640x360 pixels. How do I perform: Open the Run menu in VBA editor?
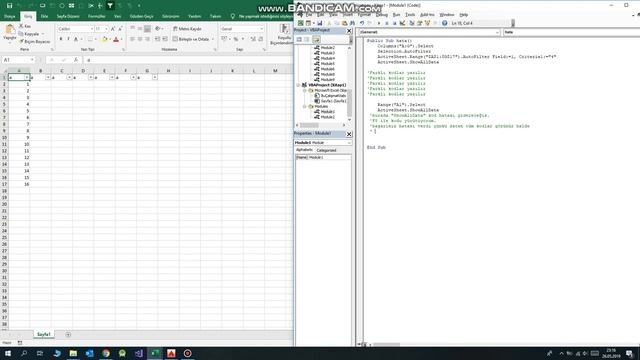(x=396, y=15)
